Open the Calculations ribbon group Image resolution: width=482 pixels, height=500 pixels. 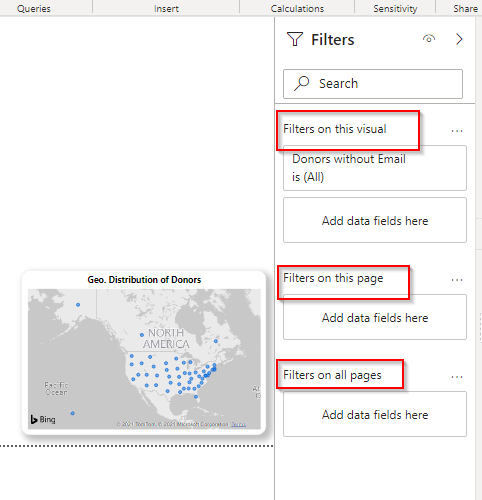point(297,9)
